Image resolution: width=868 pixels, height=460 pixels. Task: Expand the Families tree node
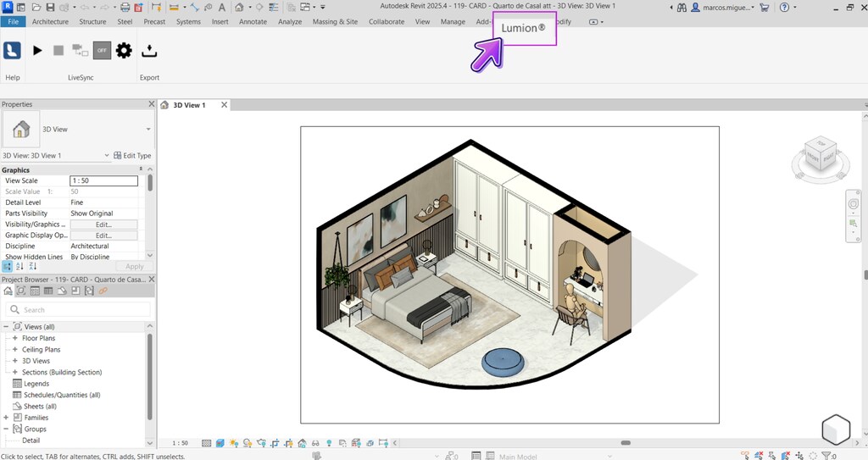6,418
